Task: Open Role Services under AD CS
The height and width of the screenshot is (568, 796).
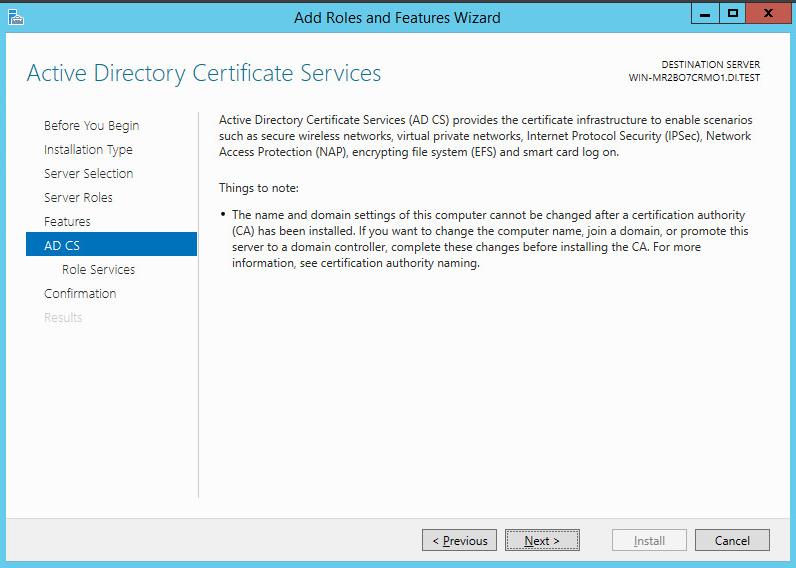Action: tap(98, 269)
